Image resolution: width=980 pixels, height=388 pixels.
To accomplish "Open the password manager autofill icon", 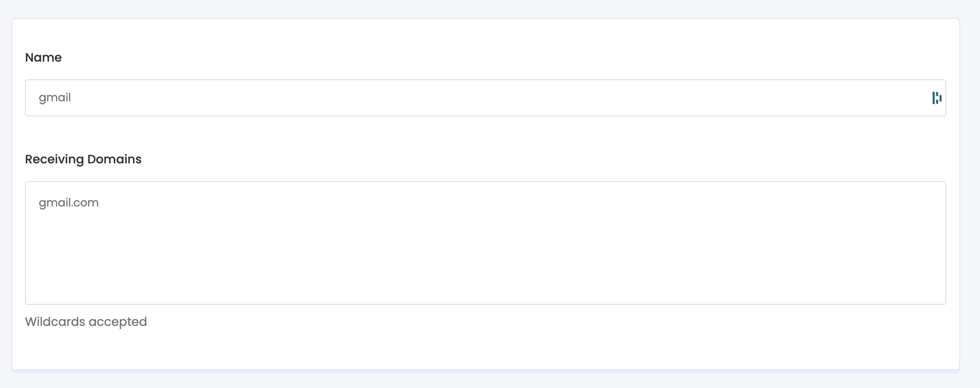I will 936,98.
